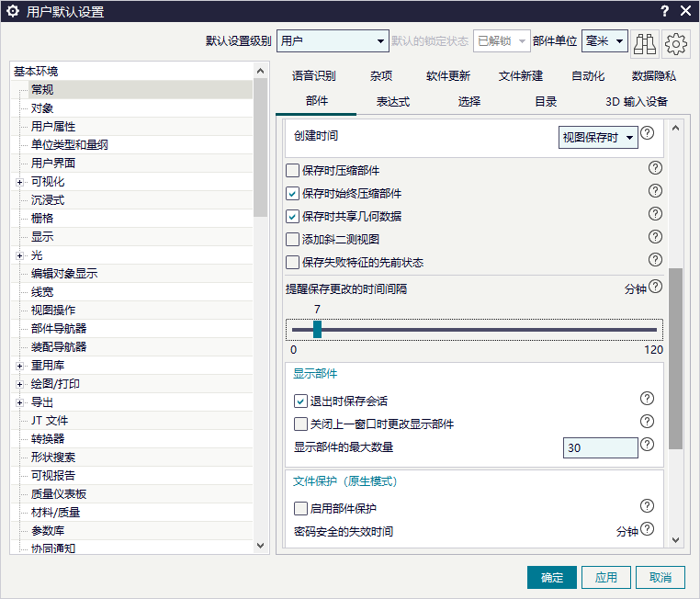
Task: Select JT 文件 in the tree
Action: 50,421
